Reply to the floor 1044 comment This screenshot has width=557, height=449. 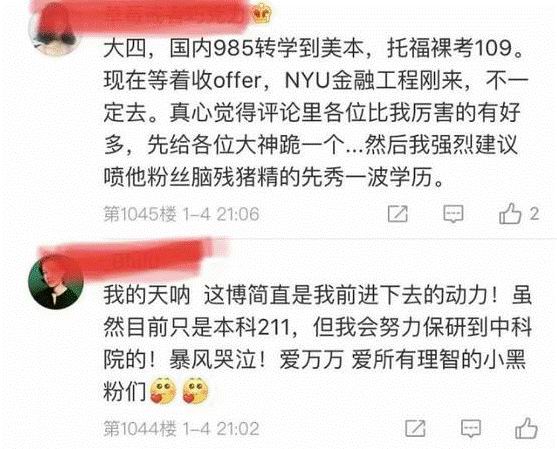[x=471, y=428]
